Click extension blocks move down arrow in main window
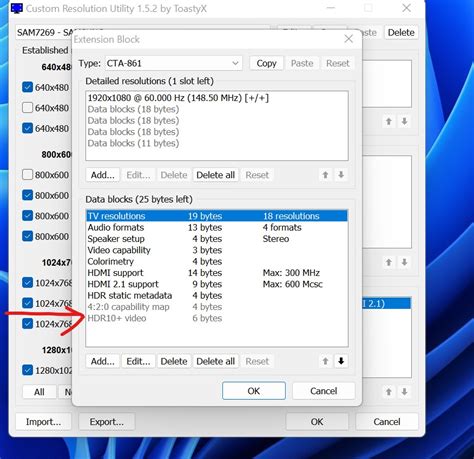Image resolution: width=474 pixels, height=459 pixels. [x=404, y=392]
